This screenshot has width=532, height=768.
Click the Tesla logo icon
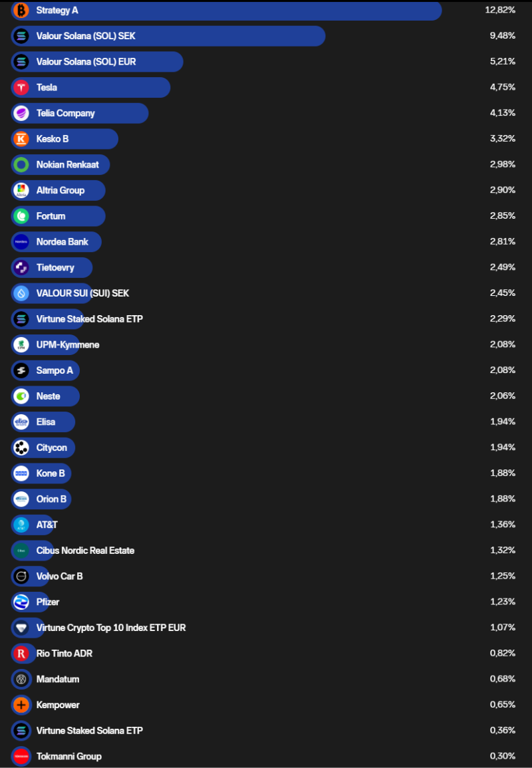(21, 88)
